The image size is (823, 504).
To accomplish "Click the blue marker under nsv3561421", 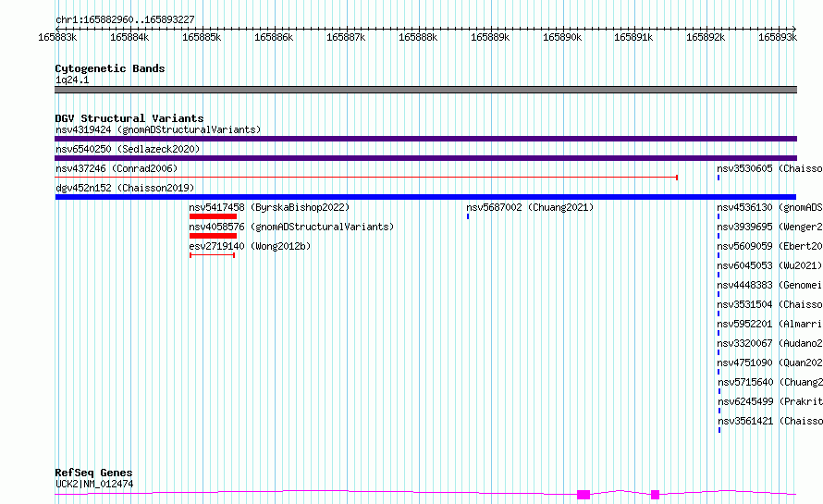I will [x=719, y=430].
